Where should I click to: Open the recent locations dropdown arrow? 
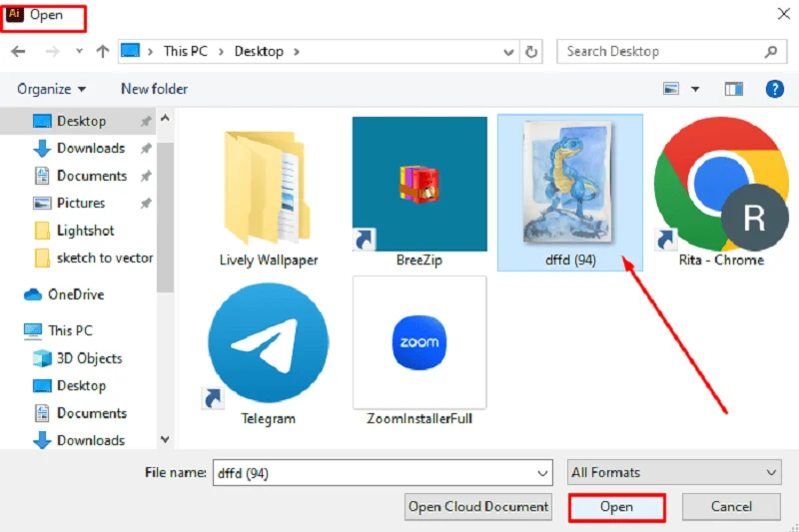(x=79, y=52)
